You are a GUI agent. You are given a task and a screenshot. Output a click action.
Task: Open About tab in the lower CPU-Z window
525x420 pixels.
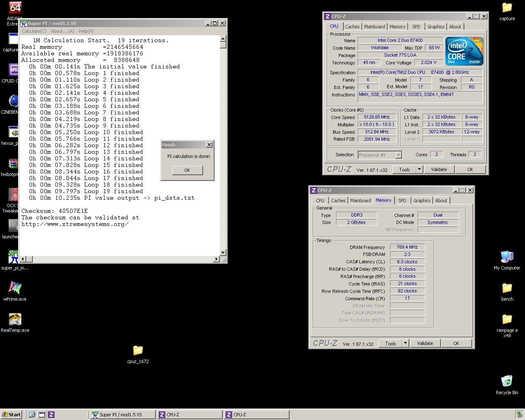[x=441, y=201]
